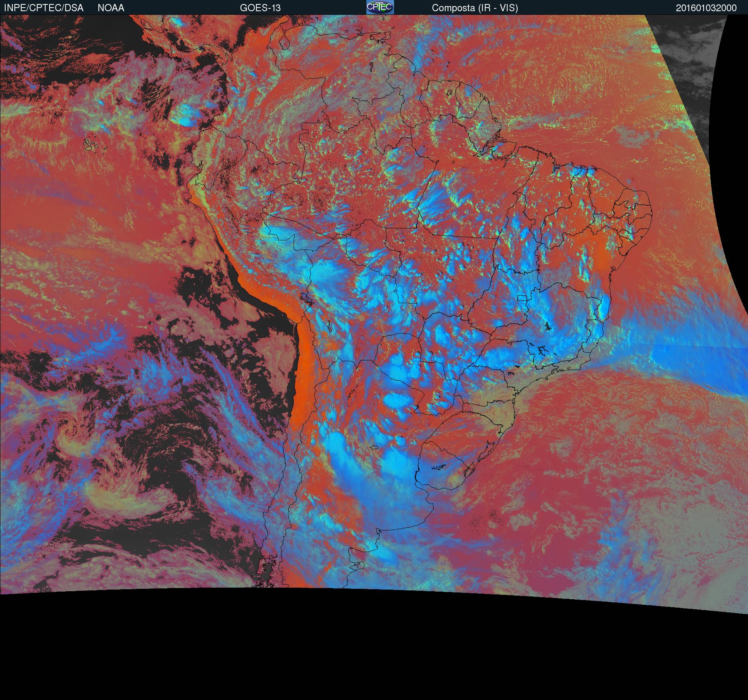
Task: Click the 201601032000 timestamp
Action: [x=706, y=8]
